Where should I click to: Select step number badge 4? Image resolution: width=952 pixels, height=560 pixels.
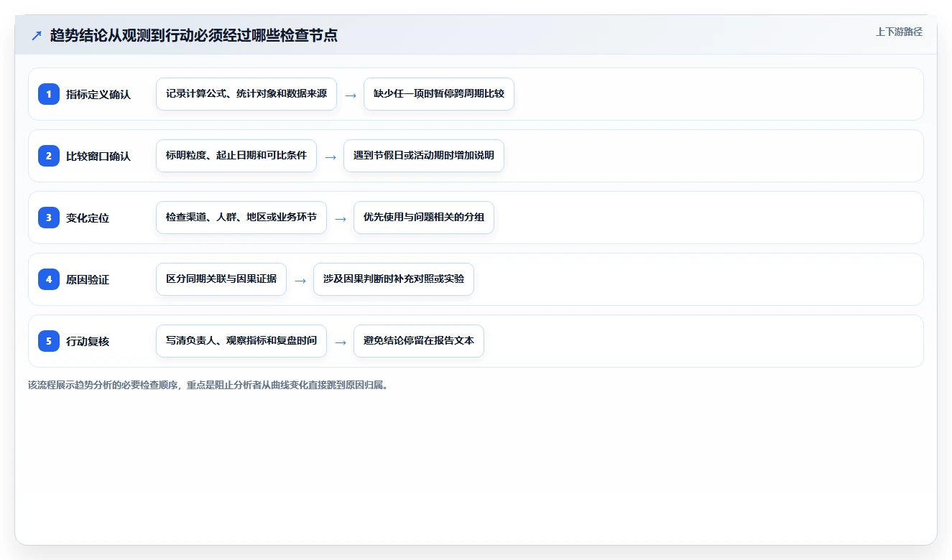pyautogui.click(x=49, y=279)
